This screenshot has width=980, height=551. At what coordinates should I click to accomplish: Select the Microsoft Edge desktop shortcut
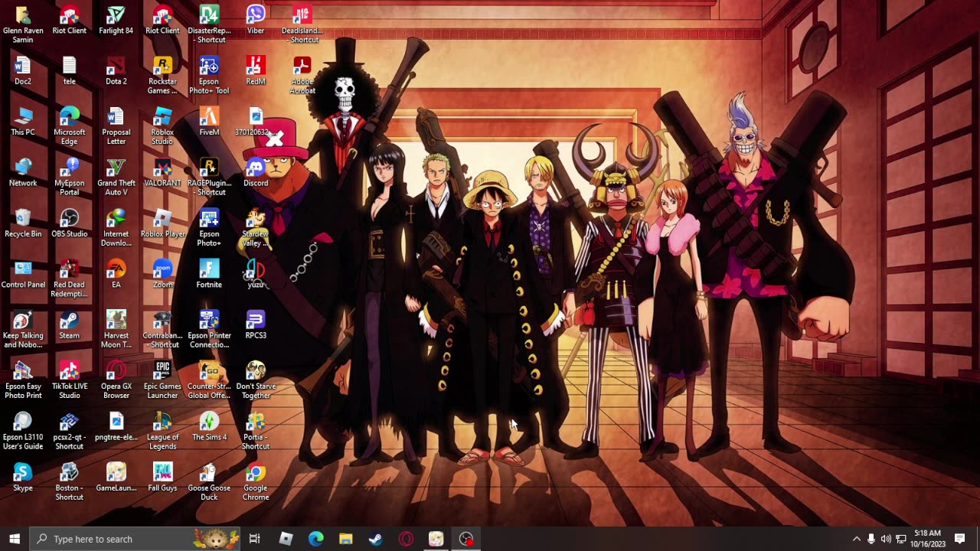pyautogui.click(x=70, y=126)
